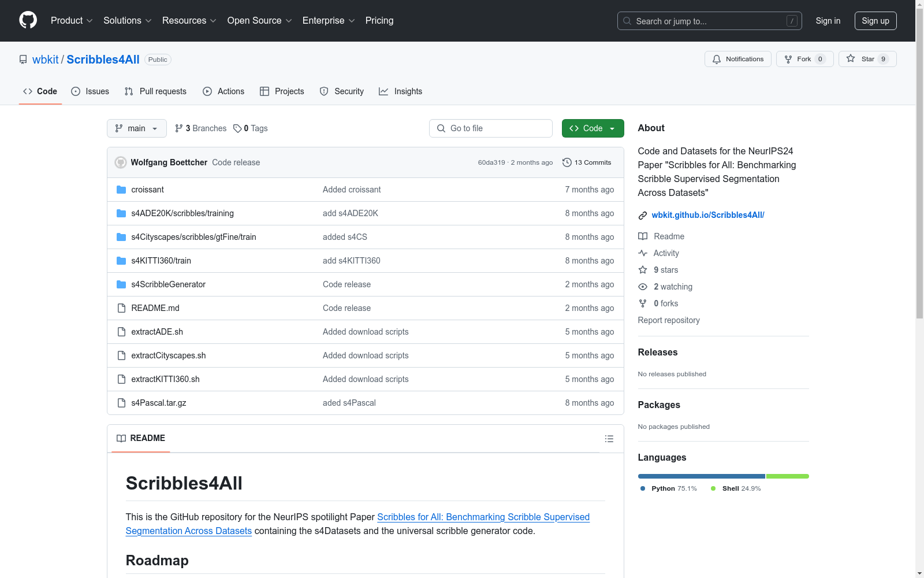Click the Python language bar segment

click(x=702, y=476)
